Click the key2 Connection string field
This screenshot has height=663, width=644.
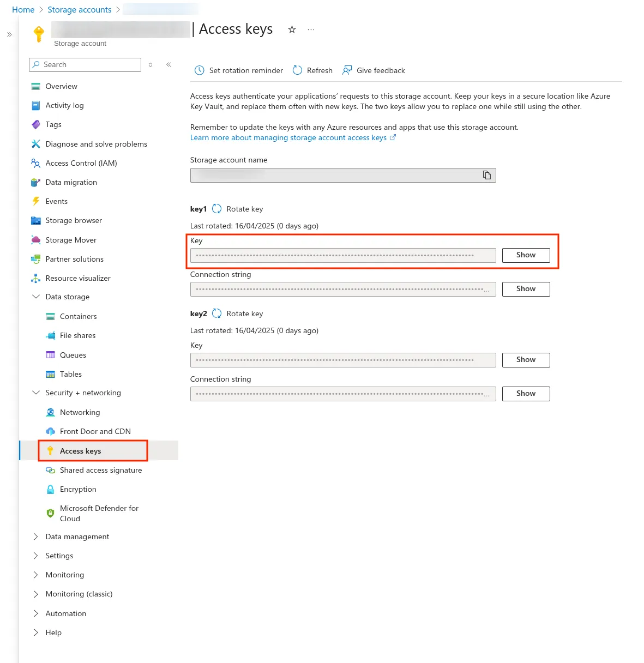point(343,394)
